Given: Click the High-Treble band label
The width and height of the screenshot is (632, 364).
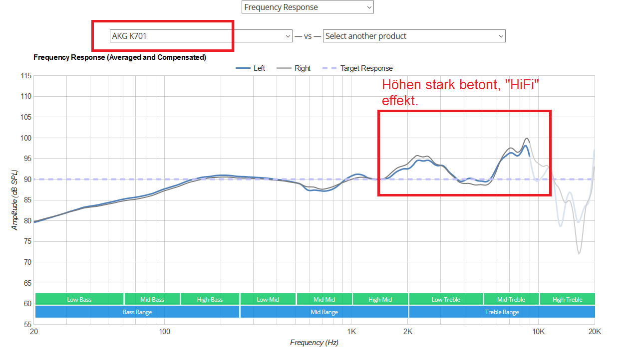Looking at the screenshot, I should tap(568, 299).
